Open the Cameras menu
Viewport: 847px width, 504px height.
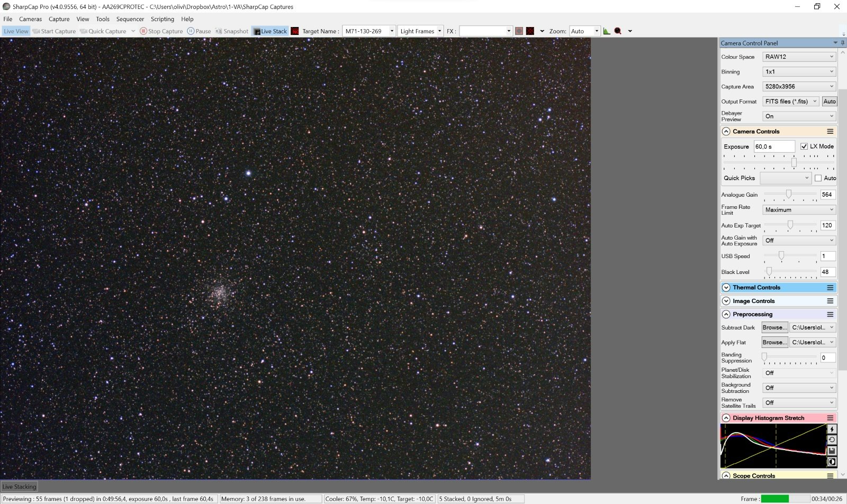30,19
